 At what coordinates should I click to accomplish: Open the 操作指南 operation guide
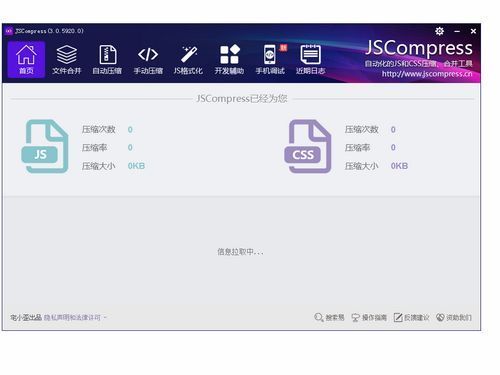pos(369,318)
